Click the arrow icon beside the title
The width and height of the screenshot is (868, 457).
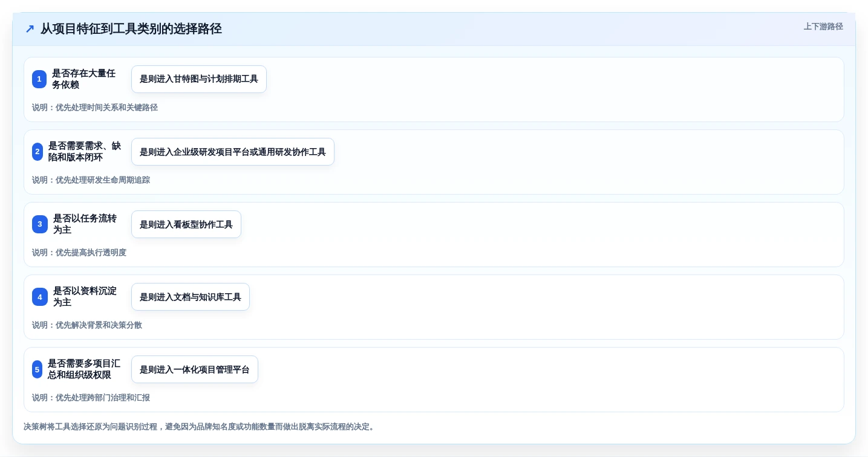pos(30,29)
